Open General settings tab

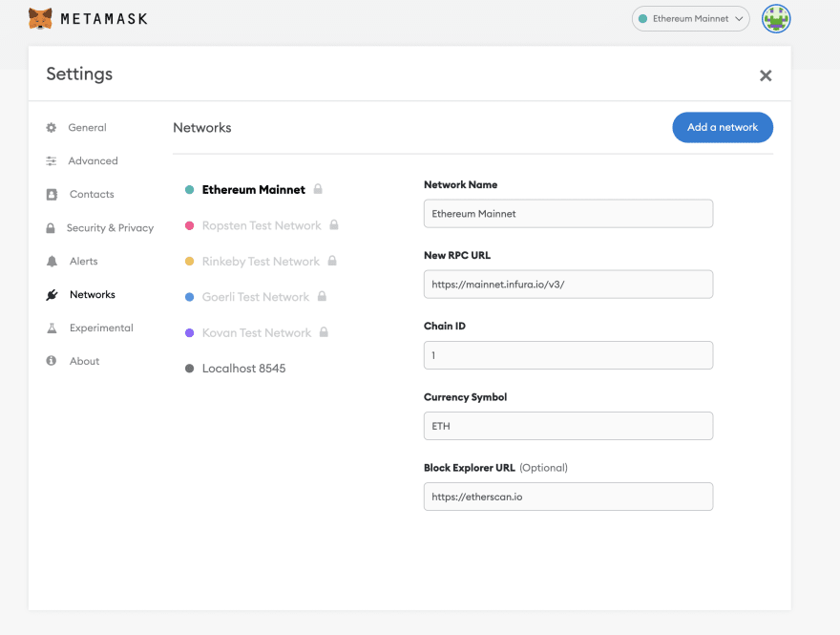[87, 128]
